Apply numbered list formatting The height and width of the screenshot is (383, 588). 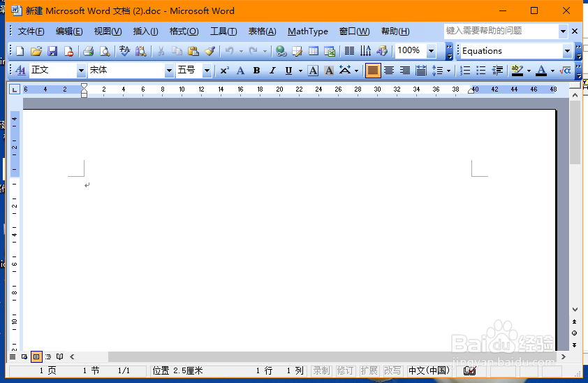(465, 71)
